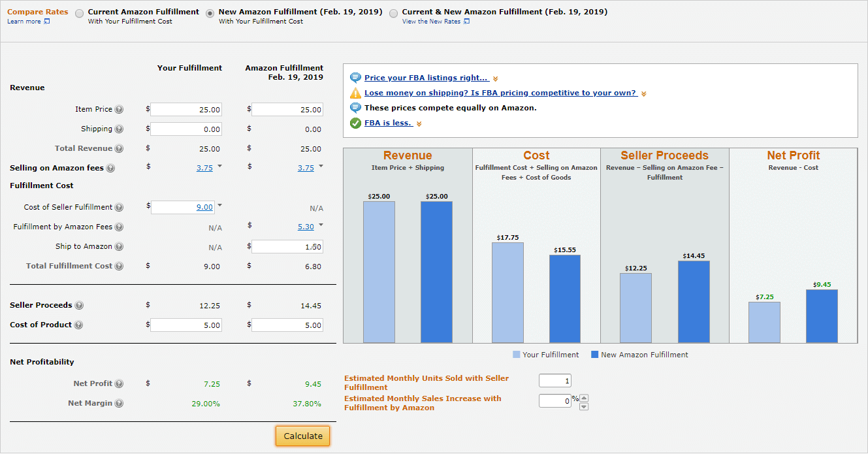Click Your Fulfillment Cost of Product input

tap(186, 325)
